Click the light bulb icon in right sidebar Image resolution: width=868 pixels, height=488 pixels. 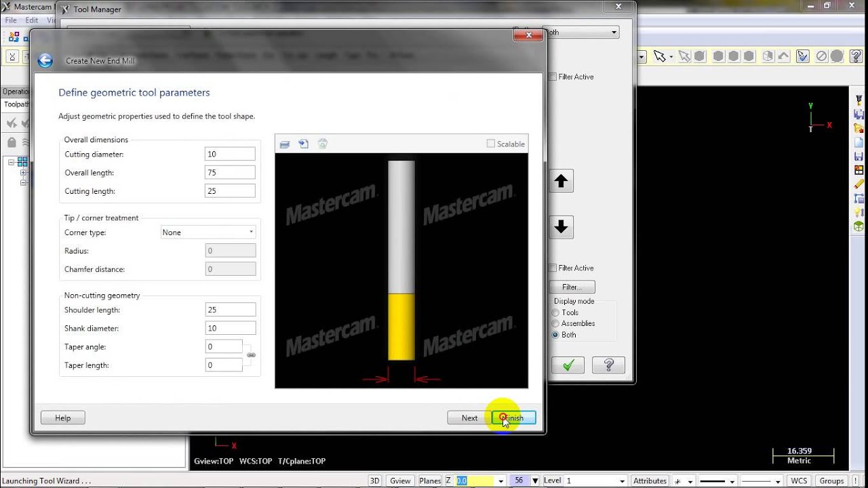coord(859,213)
